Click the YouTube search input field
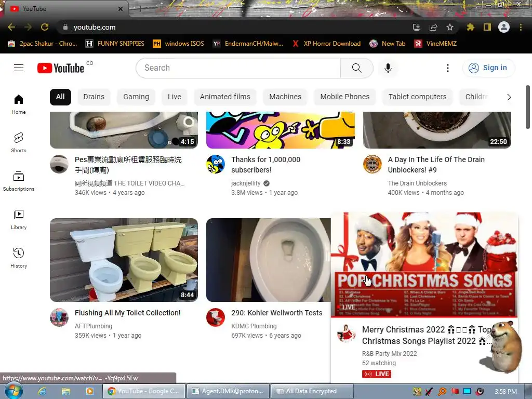This screenshot has height=399, width=532. point(238,68)
